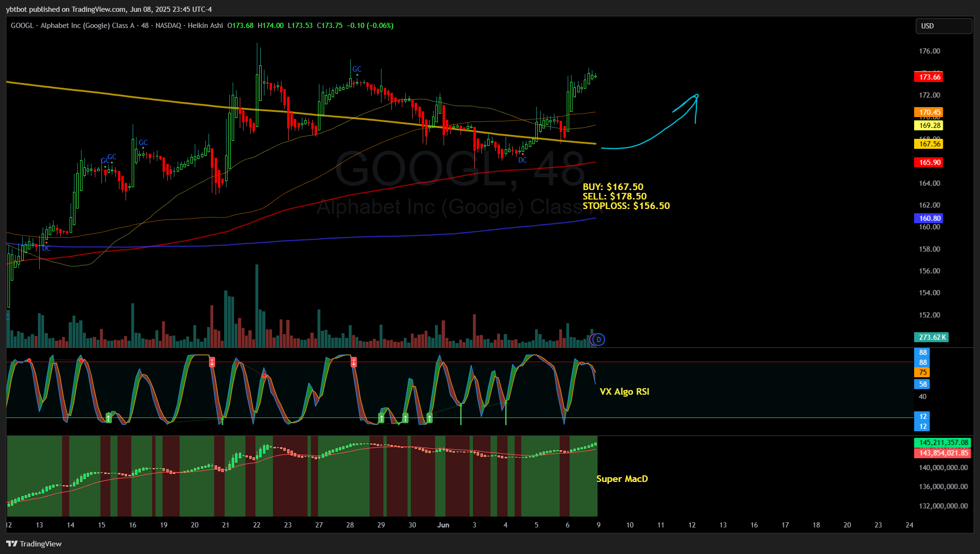Click the VX Algo RSI label
980x554 pixels.
tap(625, 391)
